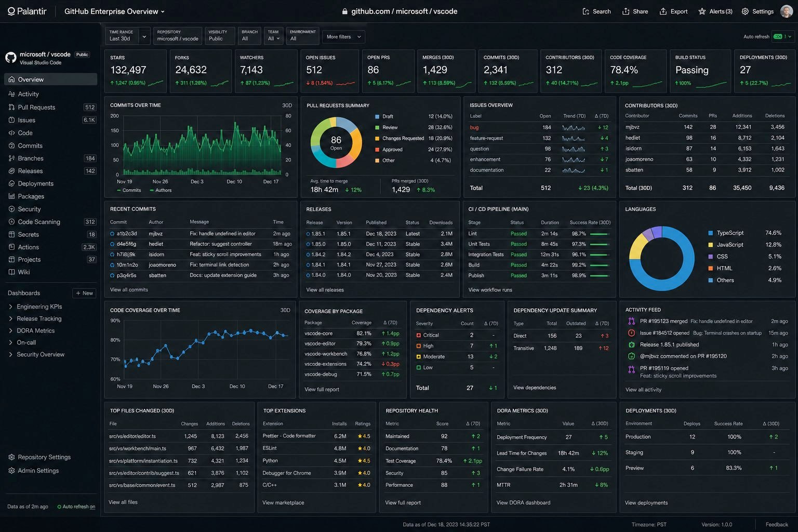Toggle the Auto refresh switch

tap(778, 36)
